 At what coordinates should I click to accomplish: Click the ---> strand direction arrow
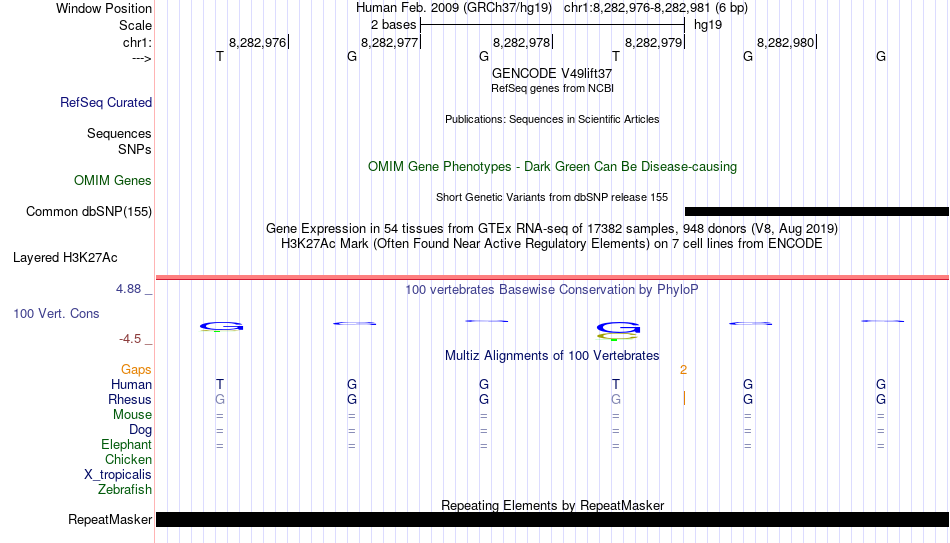[142, 58]
